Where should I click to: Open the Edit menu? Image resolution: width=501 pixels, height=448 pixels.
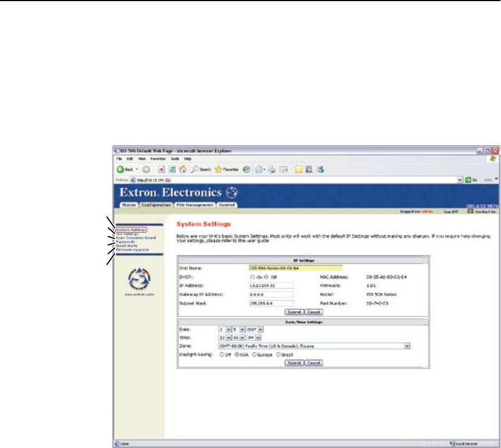(x=130, y=159)
